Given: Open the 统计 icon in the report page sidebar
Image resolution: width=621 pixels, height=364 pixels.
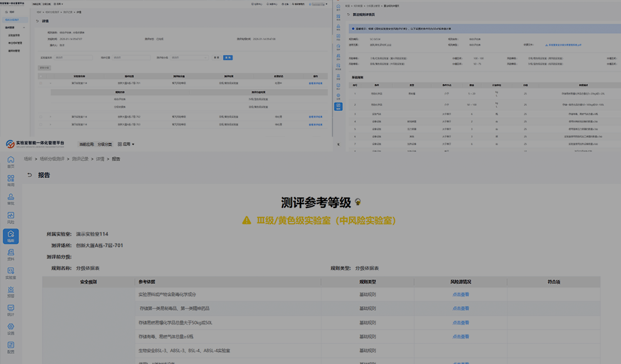Looking at the screenshot, I should 11,309.
